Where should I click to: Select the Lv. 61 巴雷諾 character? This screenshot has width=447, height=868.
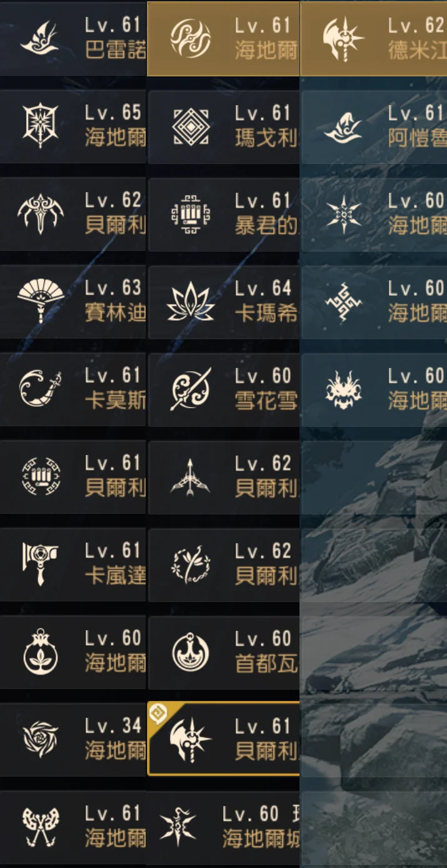coord(73,38)
